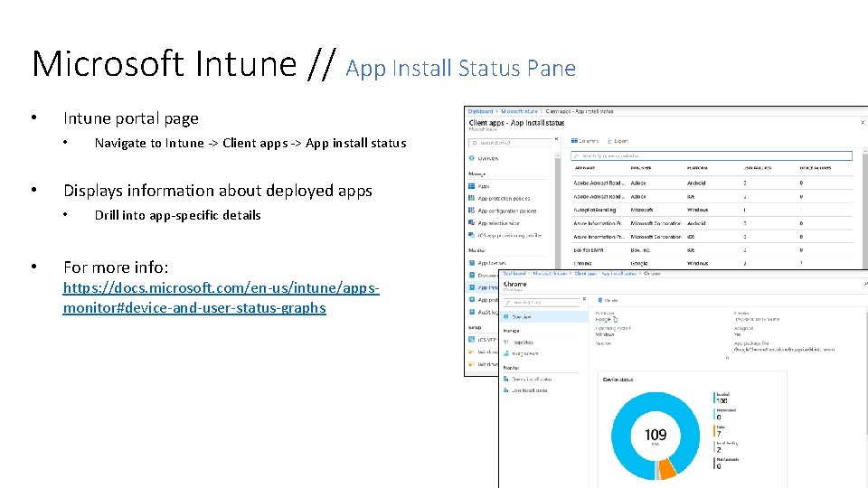Screen dimensions: 868x488
Task: Click Client apps breadcrumb in Chrome window
Action: coord(585,273)
